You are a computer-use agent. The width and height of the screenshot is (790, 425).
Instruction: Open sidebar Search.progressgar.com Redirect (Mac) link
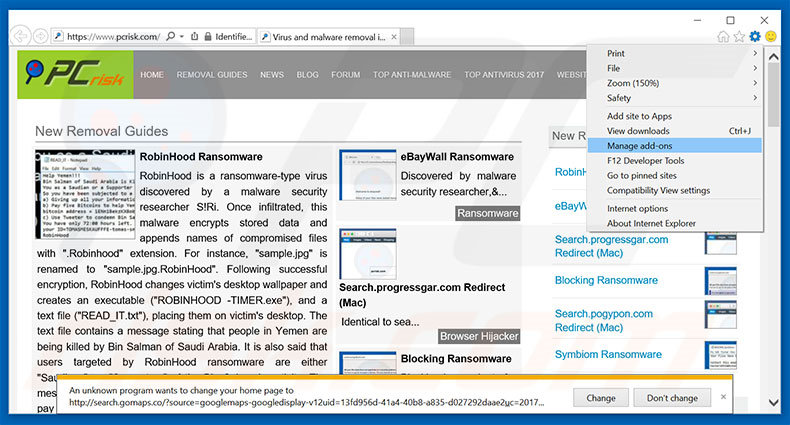[x=612, y=246]
